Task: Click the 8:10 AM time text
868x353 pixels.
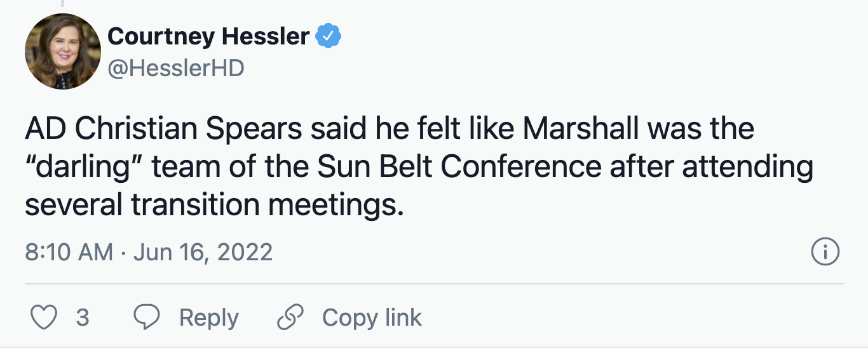Action: tap(69, 253)
